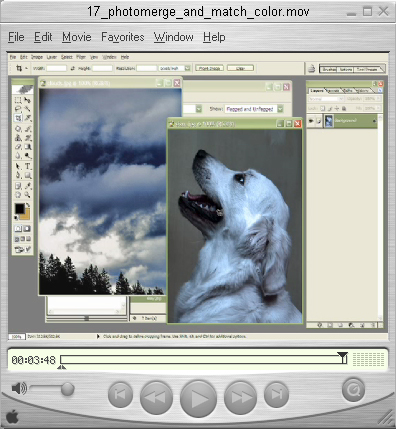396x429 pixels.
Task: Select the Gradient tool
Action: [28, 147]
